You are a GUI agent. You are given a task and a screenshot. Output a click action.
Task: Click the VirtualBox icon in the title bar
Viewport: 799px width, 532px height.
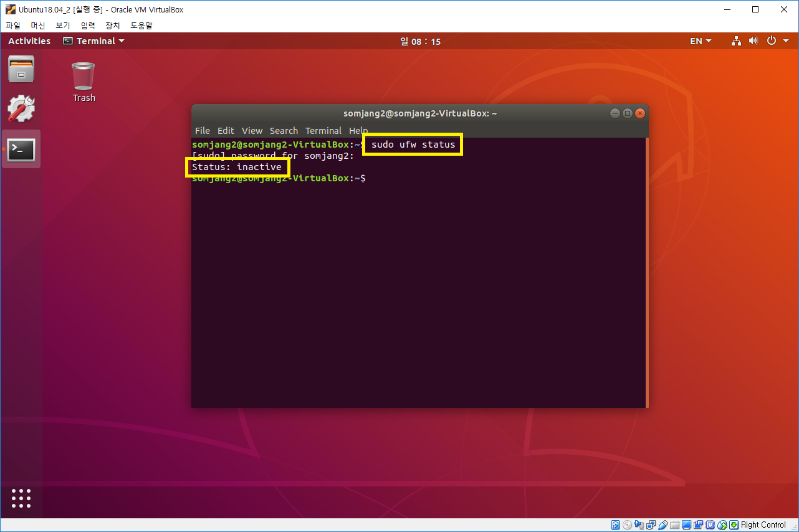[x=10, y=9]
